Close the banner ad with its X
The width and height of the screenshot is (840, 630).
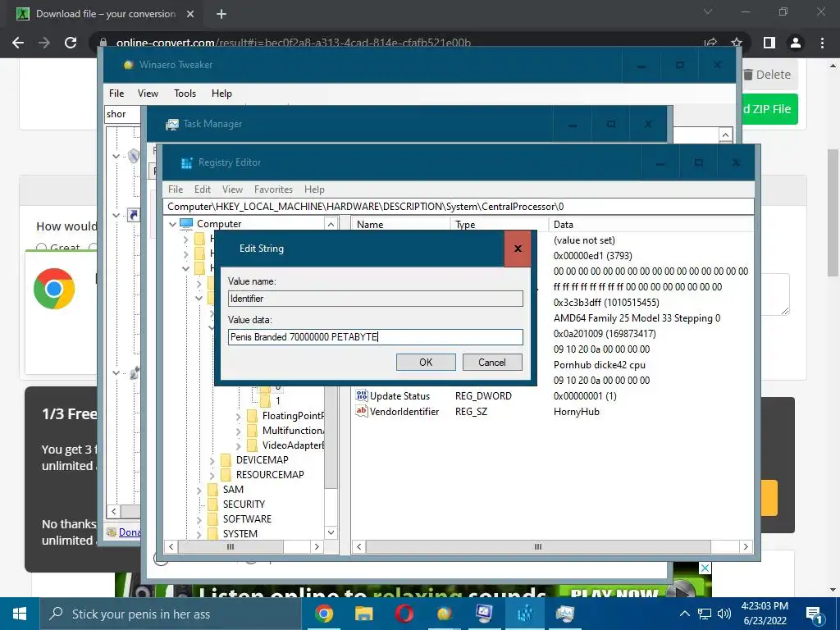pyautogui.click(x=705, y=568)
